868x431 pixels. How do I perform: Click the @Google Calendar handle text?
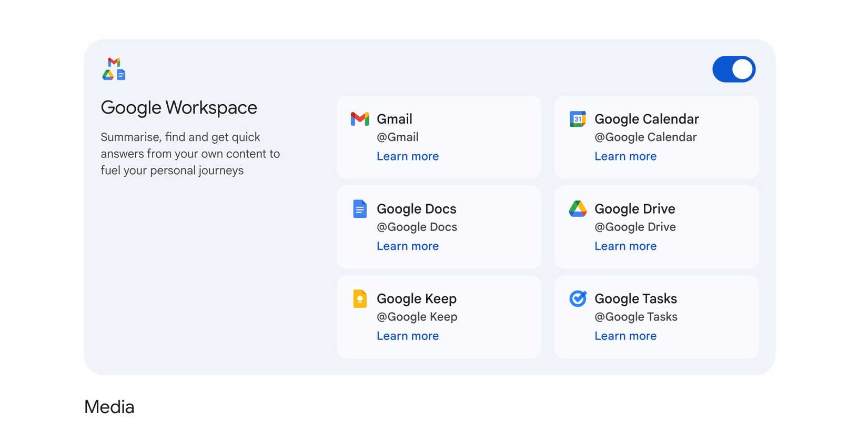(x=645, y=137)
